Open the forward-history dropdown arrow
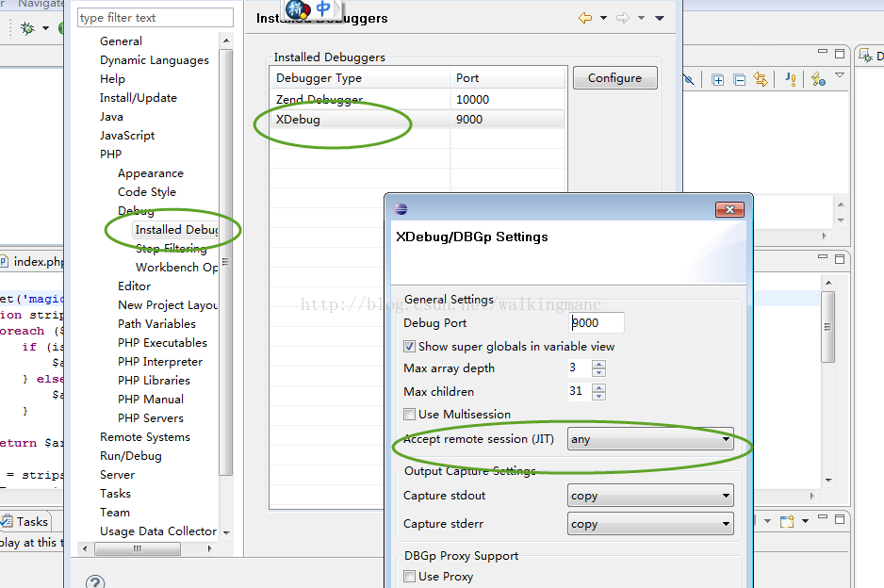 tap(641, 18)
